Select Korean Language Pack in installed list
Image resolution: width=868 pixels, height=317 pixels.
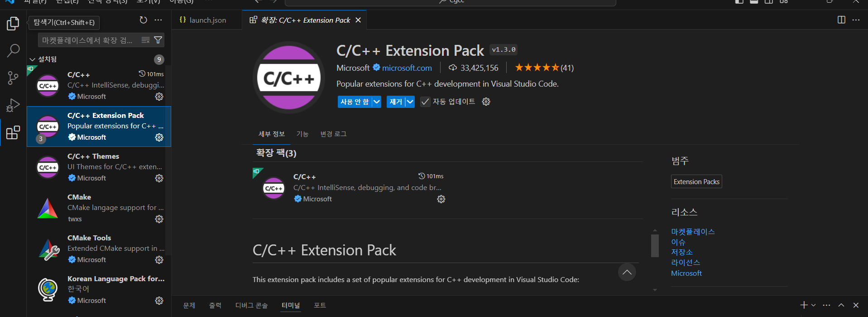[99, 290]
